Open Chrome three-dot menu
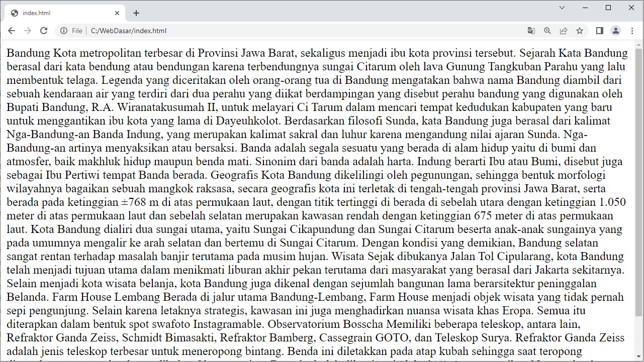The width and height of the screenshot is (644, 362). (x=632, y=31)
